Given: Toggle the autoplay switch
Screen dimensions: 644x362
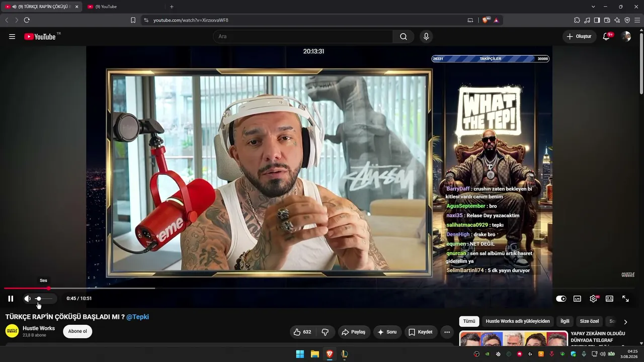Looking at the screenshot, I should pyautogui.click(x=561, y=299).
